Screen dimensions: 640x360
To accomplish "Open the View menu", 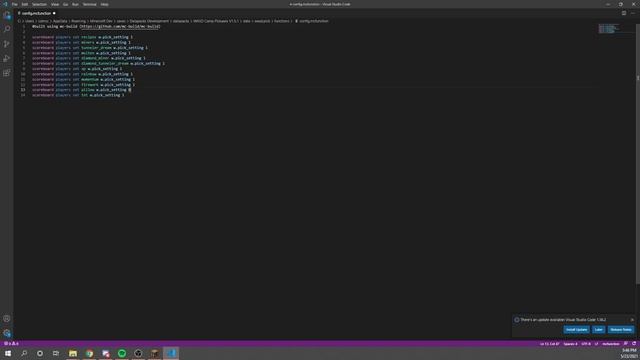I will coord(55,4).
